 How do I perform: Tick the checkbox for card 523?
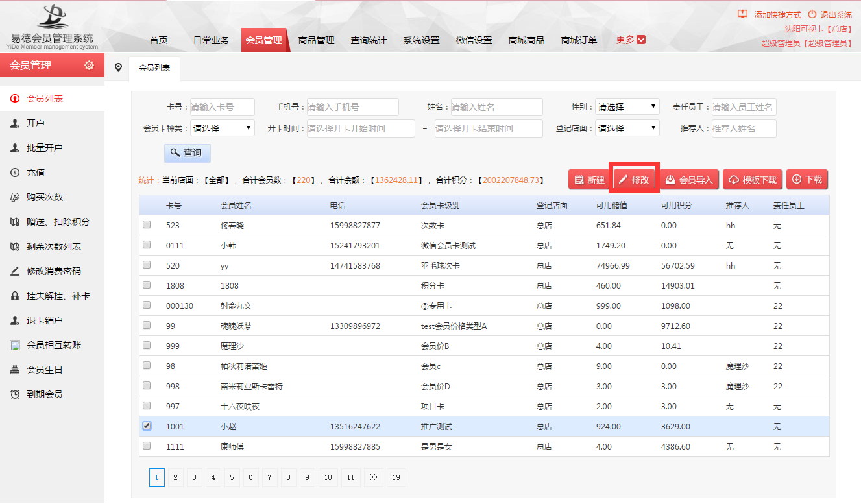[147, 224]
